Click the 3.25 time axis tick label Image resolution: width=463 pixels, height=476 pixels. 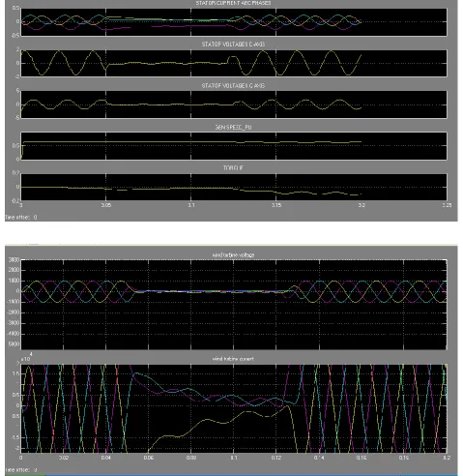tap(447, 205)
